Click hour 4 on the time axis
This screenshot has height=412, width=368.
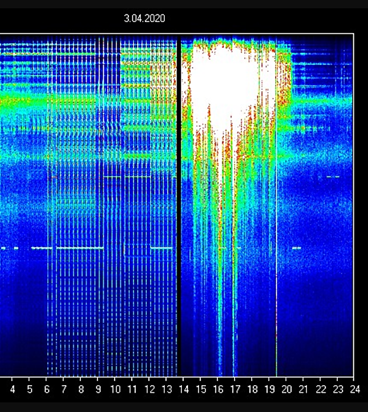(12, 389)
